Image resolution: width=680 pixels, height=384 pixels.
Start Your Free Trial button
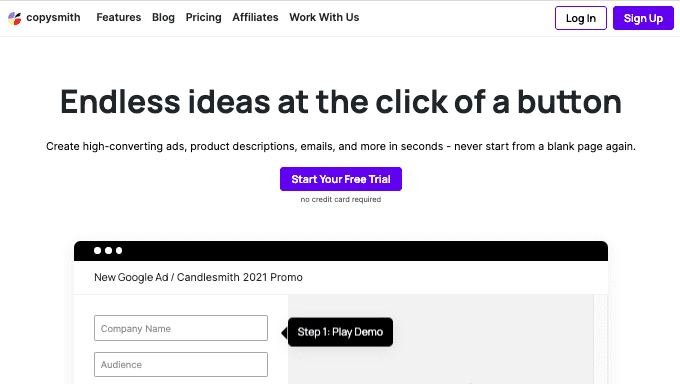click(x=341, y=179)
